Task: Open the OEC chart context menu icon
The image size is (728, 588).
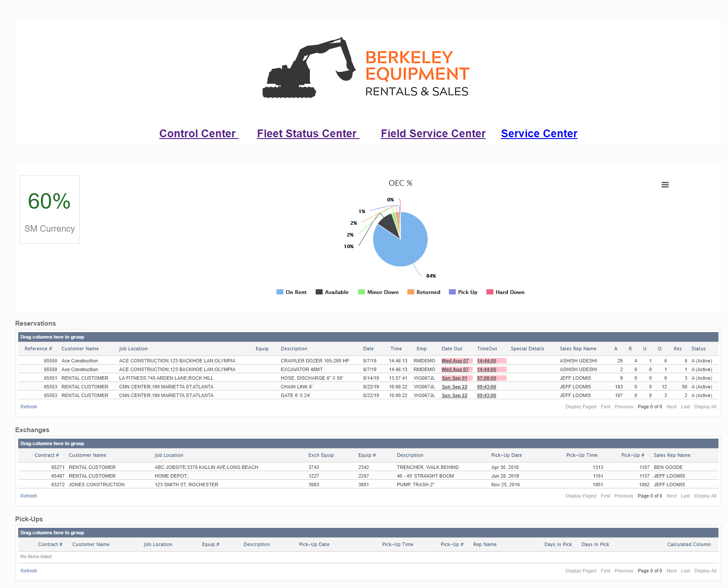Action: pos(665,184)
